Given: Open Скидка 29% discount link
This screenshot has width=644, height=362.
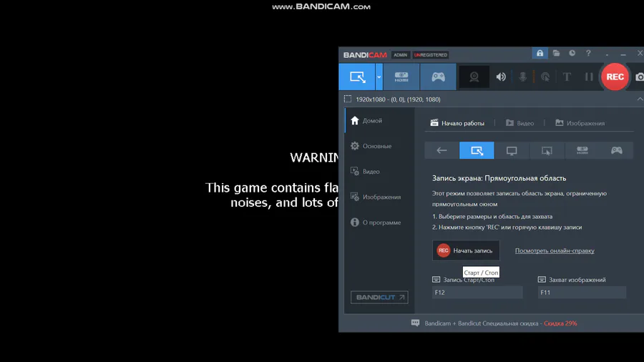Looking at the screenshot, I should 560,323.
